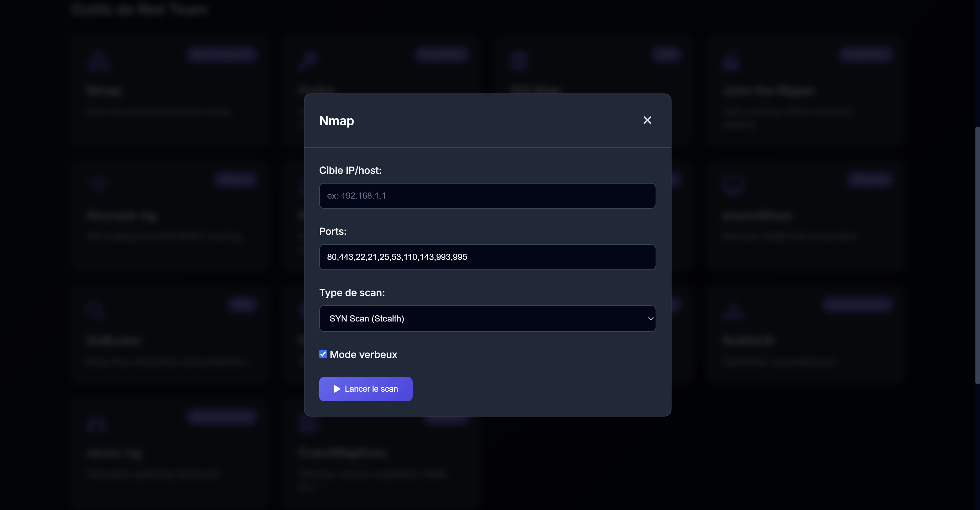
Task: Click into the Ports text field
Action: pos(487,257)
